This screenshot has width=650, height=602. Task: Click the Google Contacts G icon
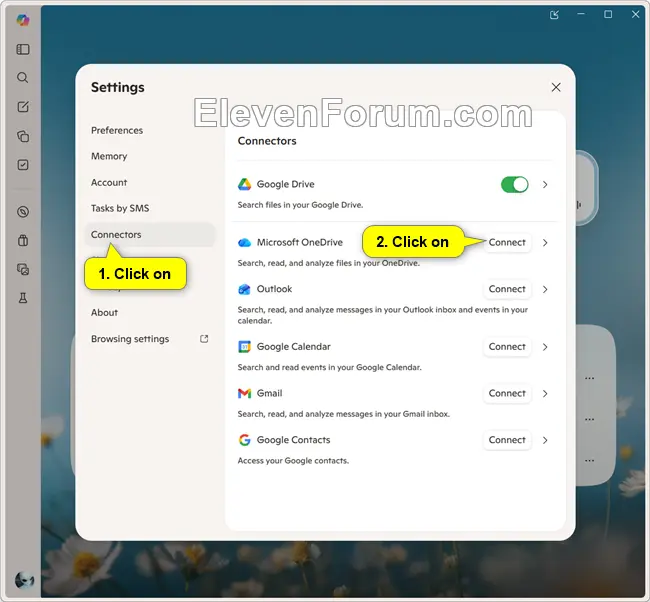[x=245, y=440]
